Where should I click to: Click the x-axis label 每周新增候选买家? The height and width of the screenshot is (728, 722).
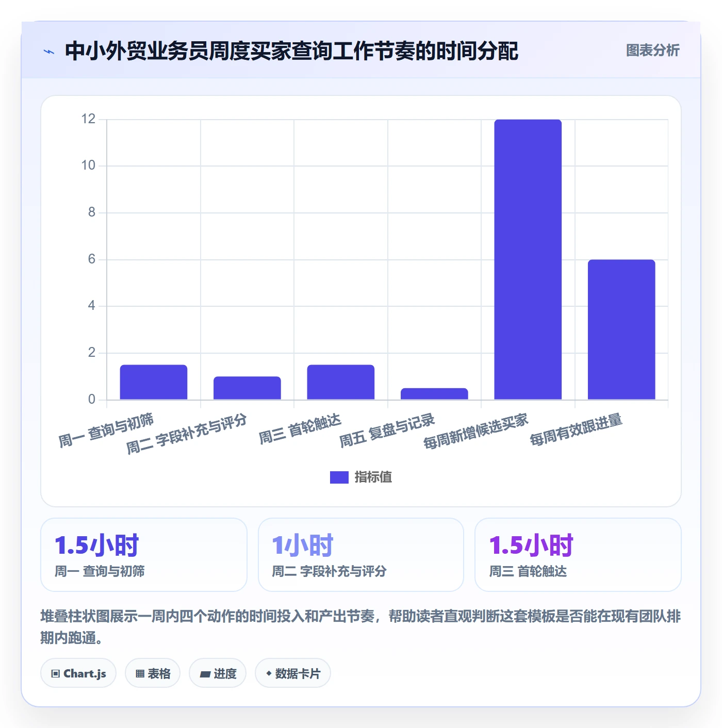tap(476, 432)
